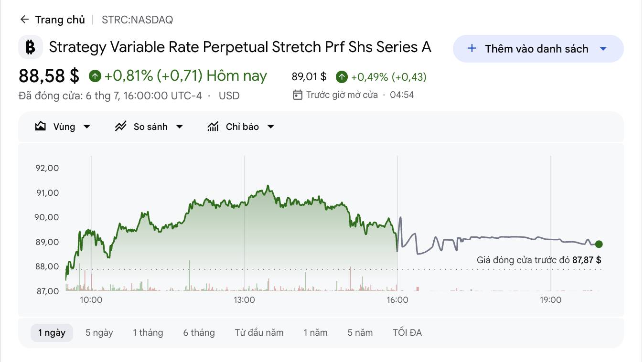Click the back arrow beside Trang chủ
Image resolution: width=644 pixels, height=362 pixels.
(24, 20)
